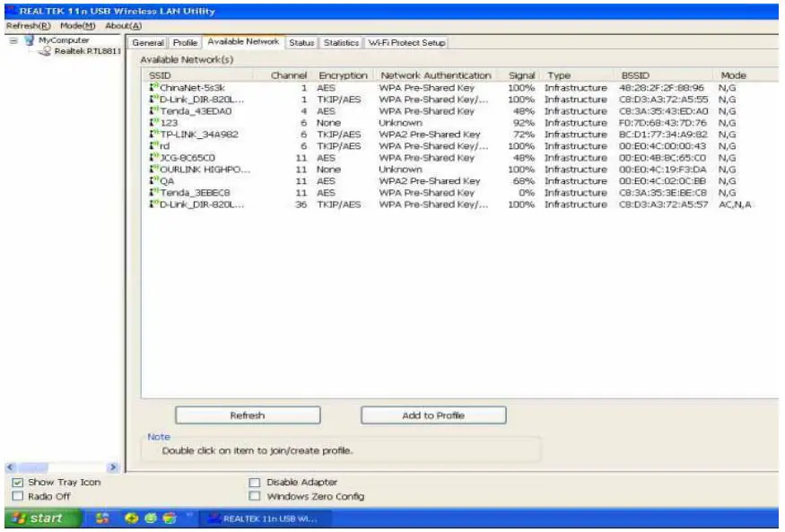Viewport: 785px width, 532px height.
Task: Click the 68% signal value
Action: click(524, 180)
